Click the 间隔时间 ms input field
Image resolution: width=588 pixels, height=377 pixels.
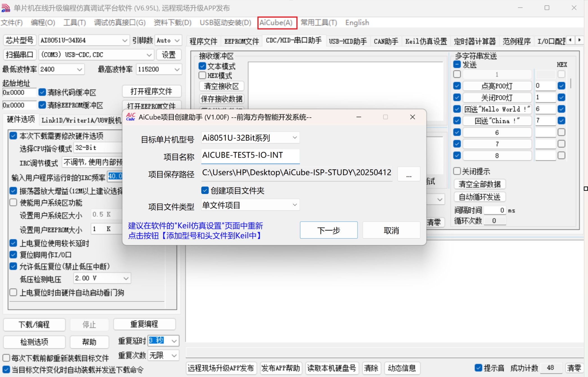click(x=495, y=210)
